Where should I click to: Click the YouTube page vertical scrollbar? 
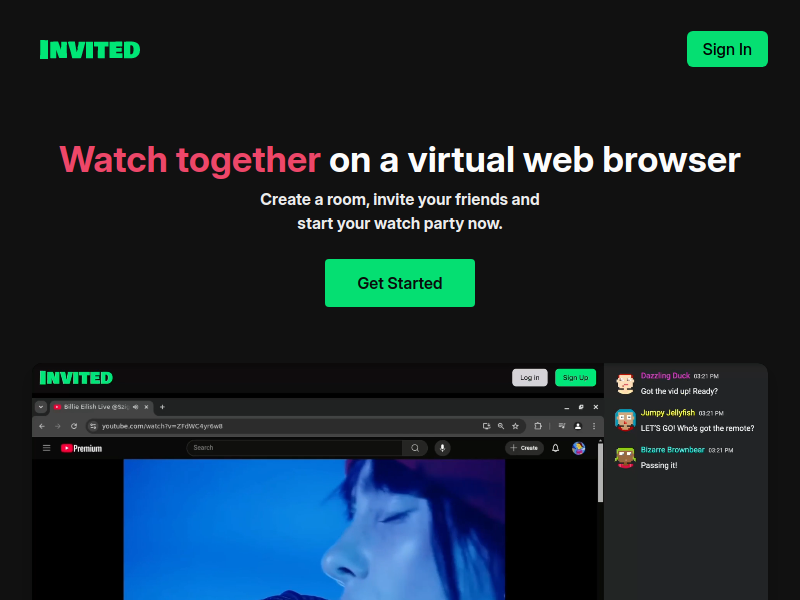(x=600, y=480)
